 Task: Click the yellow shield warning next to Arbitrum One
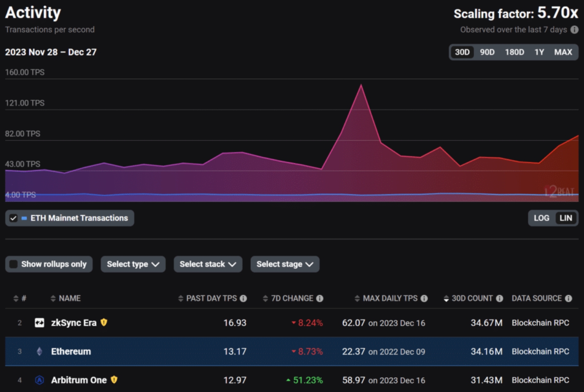tap(114, 380)
